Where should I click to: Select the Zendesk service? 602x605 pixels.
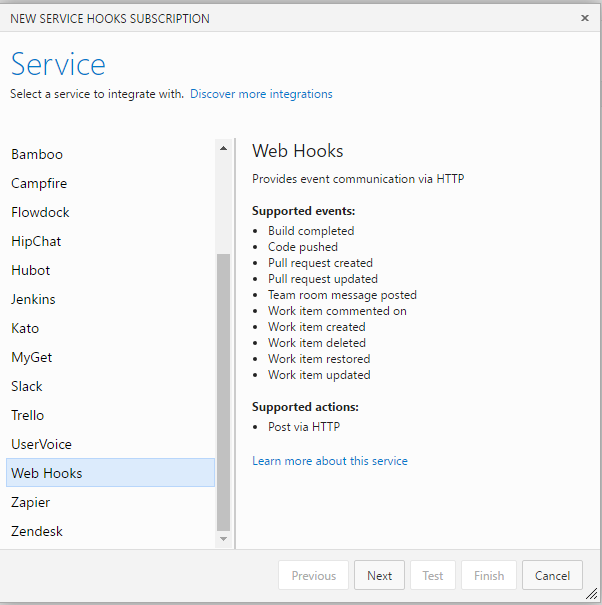click(110, 531)
